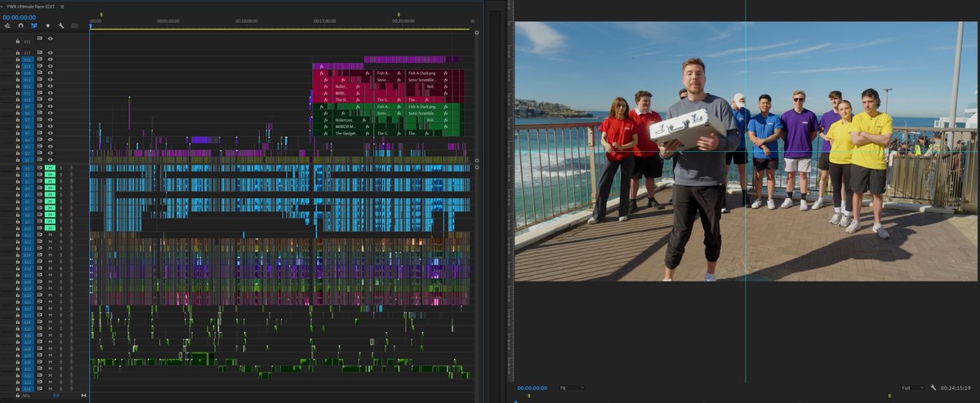The image size is (980, 403).
Task: Toggle V16 track output eye icon
Action: 50,60
